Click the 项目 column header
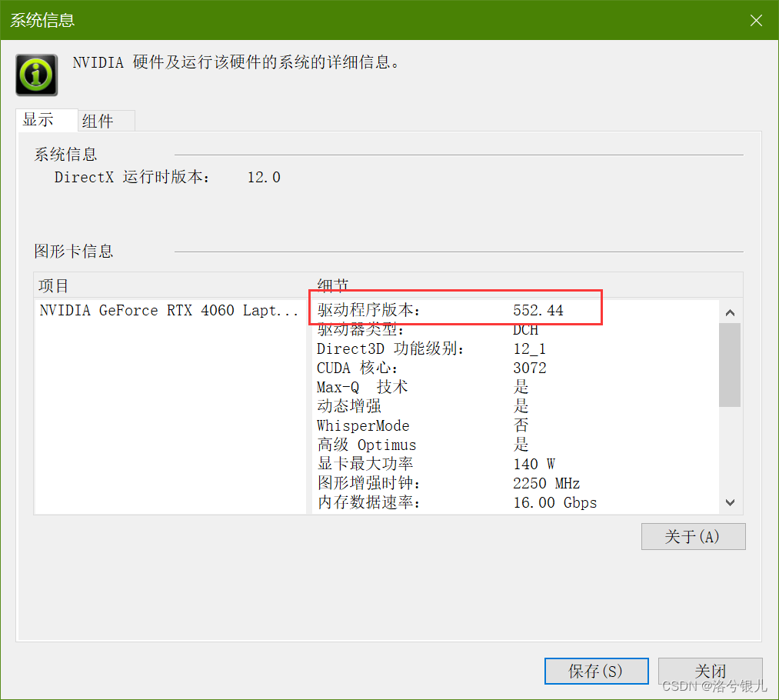The image size is (779, 700). [172, 285]
